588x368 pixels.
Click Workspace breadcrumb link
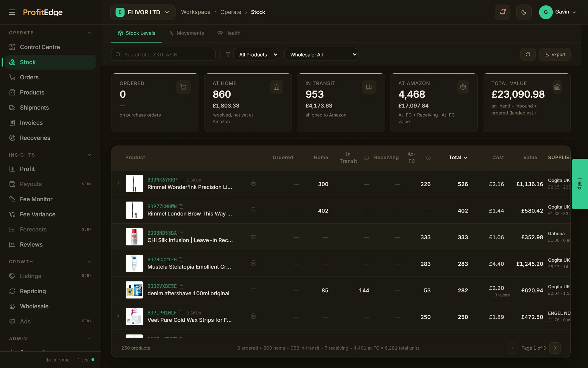click(196, 12)
